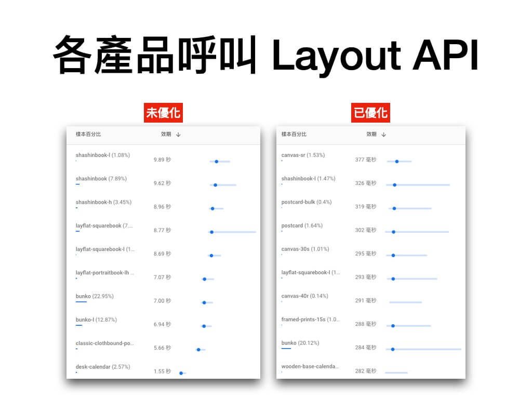
Task: Click the 樣本百分比 header in the 已優化 table
Action: click(x=294, y=135)
